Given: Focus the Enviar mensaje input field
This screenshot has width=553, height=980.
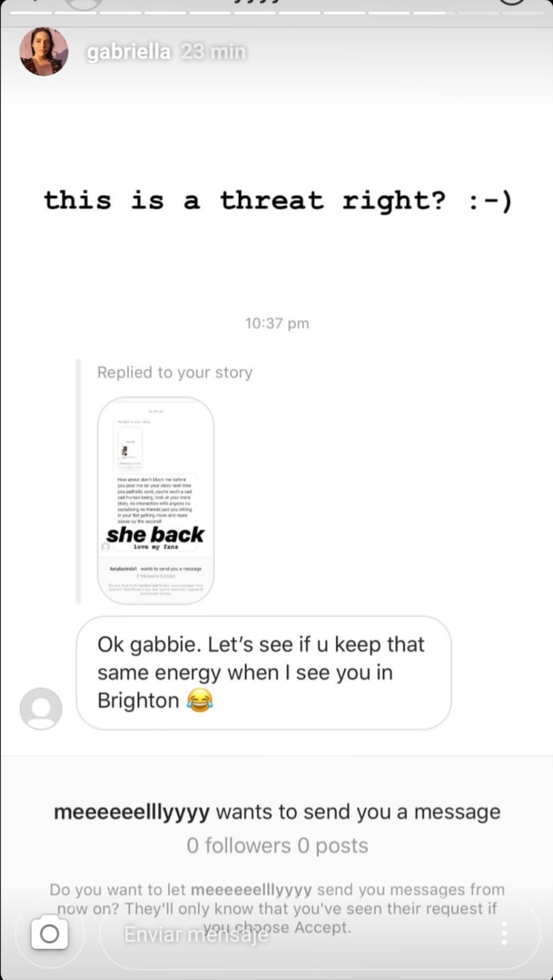Looking at the screenshot, I should tap(294, 934).
